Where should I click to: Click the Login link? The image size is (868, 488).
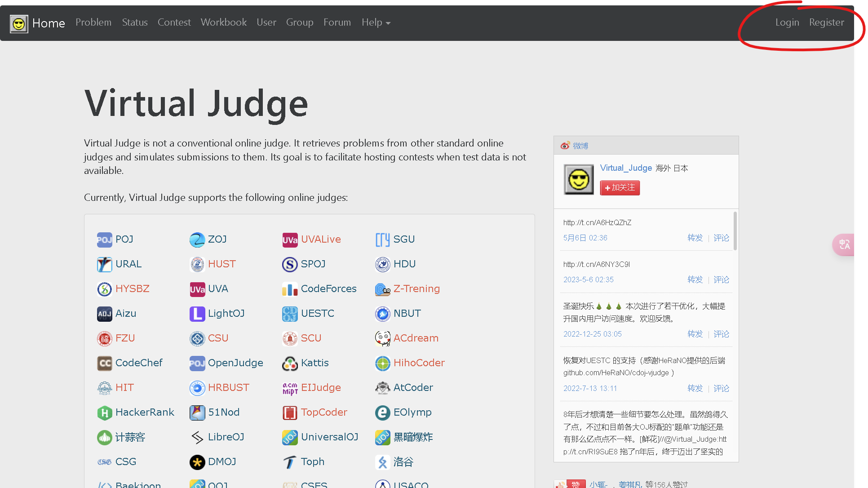click(x=787, y=22)
